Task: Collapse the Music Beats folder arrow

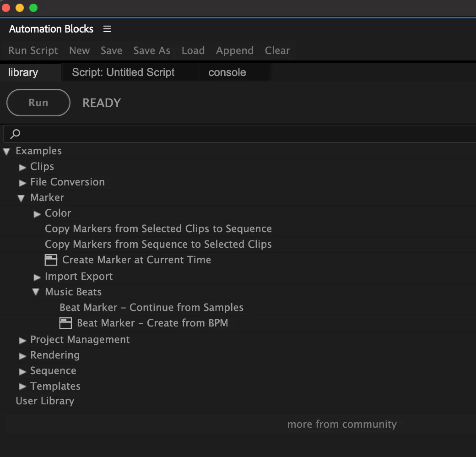Action: pos(36,292)
